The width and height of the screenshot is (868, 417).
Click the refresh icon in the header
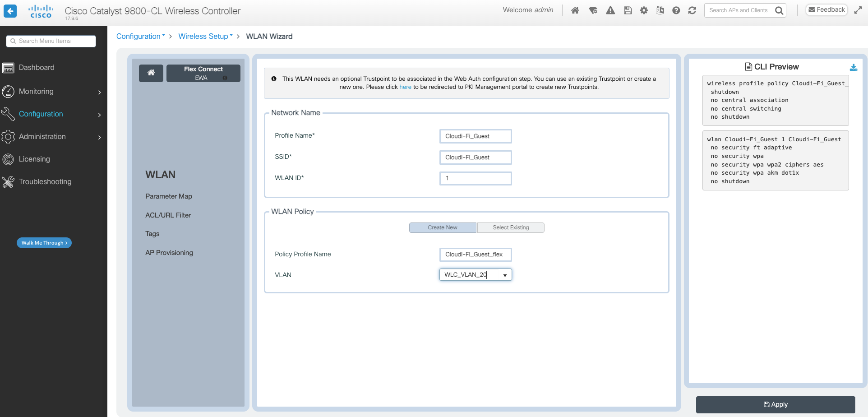click(x=693, y=10)
